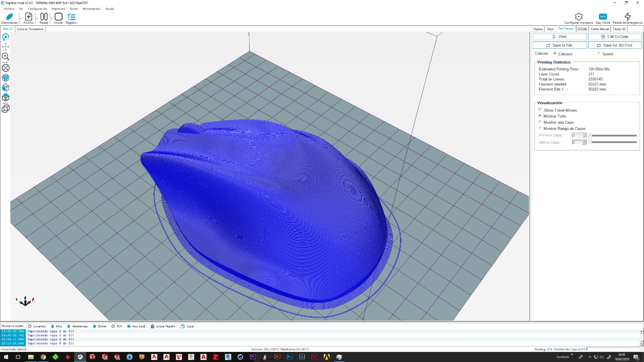Image resolution: width=644 pixels, height=362 pixels.
Task: Toggle the parallel projection icon
Action: pos(6,108)
